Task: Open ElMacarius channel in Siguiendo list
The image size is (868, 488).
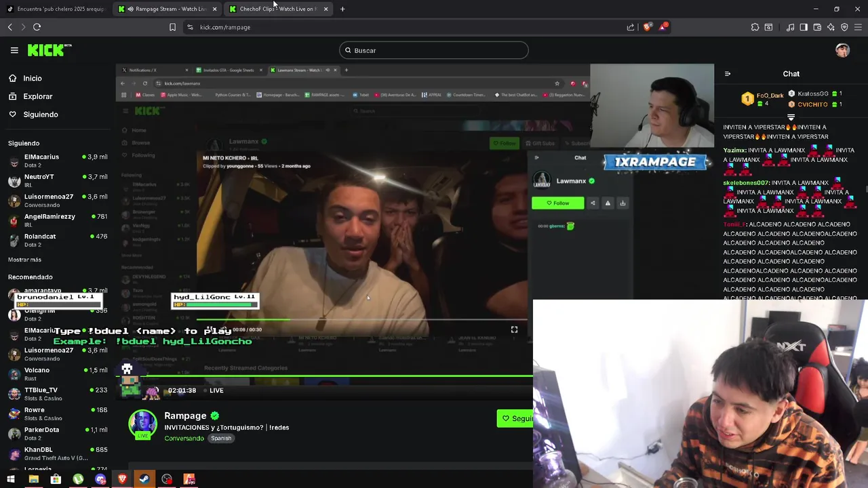Action: [x=58, y=161]
